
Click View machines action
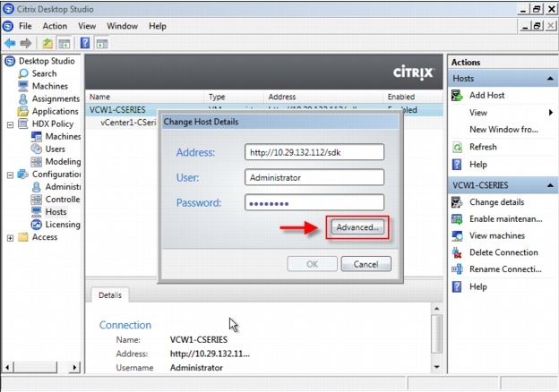point(497,235)
